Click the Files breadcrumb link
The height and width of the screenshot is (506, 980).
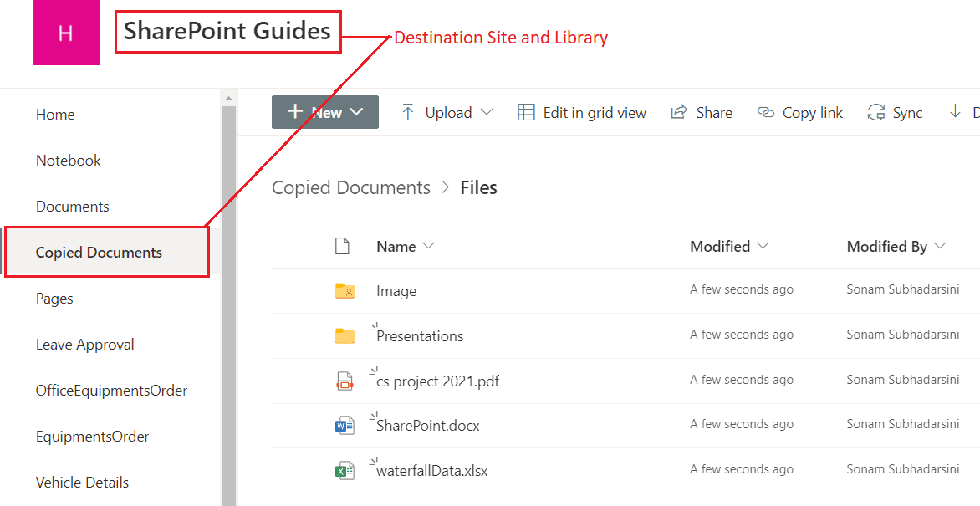478,187
